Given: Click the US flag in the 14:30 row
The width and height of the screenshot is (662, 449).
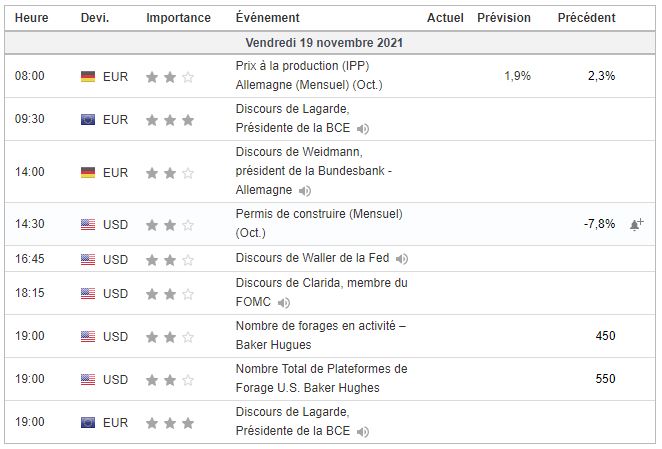Looking at the screenshot, I should (x=88, y=225).
